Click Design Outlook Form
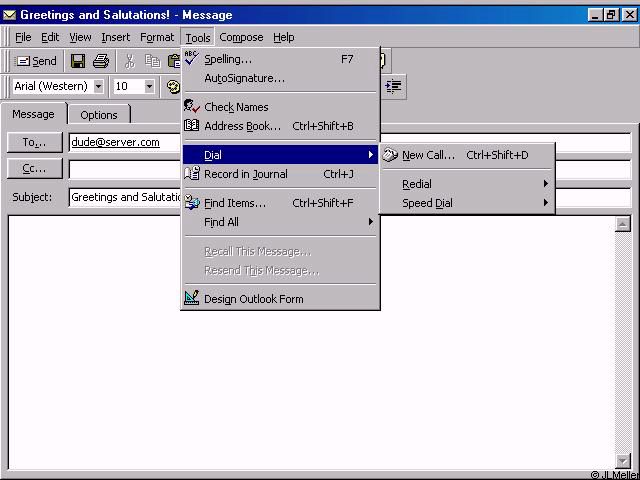The height and width of the screenshot is (480, 640). [x=280, y=299]
